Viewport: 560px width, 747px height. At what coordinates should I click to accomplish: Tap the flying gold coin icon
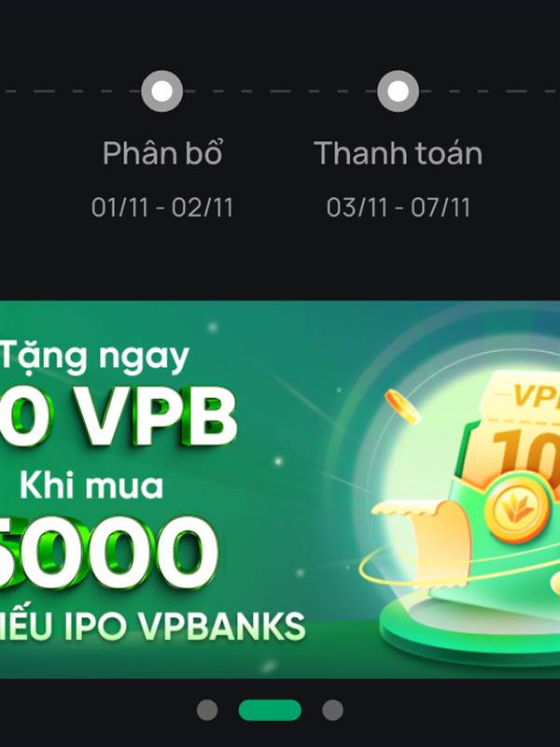click(402, 406)
